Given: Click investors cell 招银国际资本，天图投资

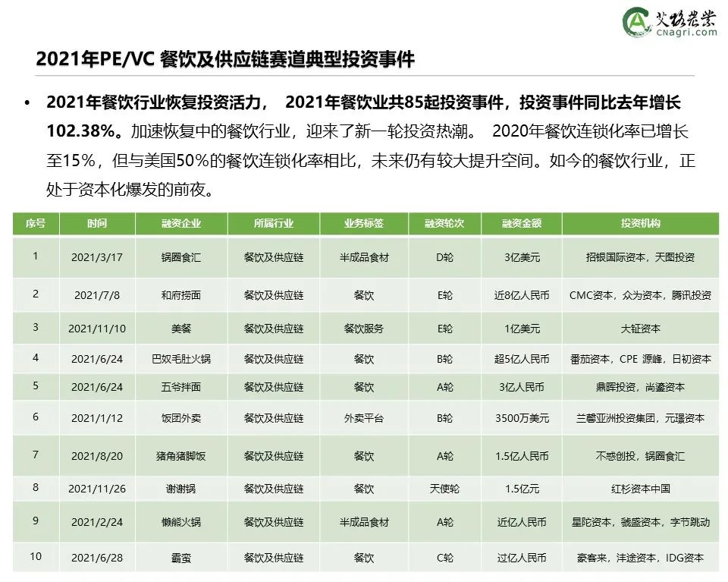Looking at the screenshot, I should (x=641, y=257).
